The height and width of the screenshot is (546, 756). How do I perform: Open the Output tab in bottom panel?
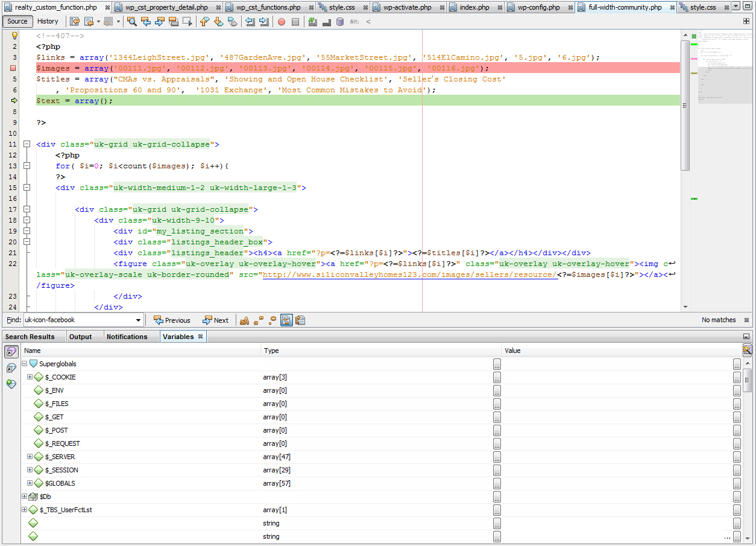pyautogui.click(x=80, y=337)
